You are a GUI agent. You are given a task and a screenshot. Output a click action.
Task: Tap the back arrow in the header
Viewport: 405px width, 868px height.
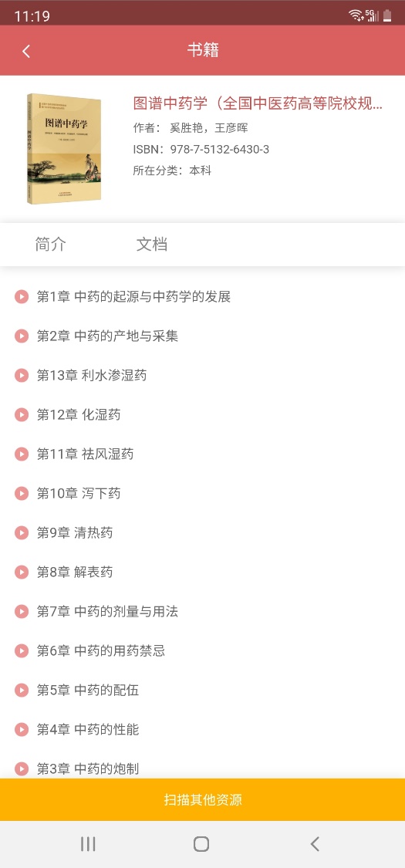25,51
